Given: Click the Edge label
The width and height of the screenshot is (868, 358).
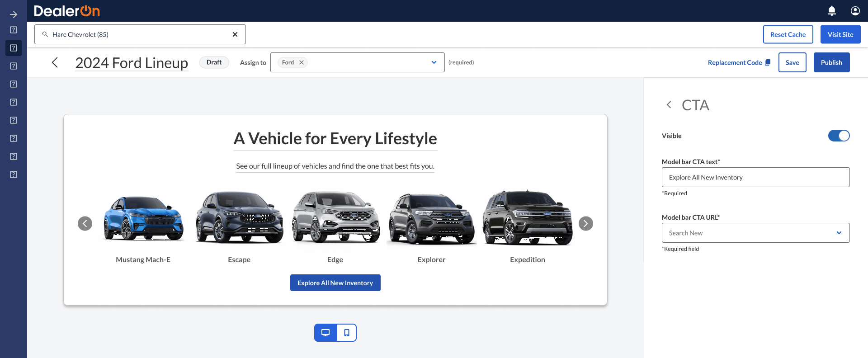Looking at the screenshot, I should click(335, 259).
